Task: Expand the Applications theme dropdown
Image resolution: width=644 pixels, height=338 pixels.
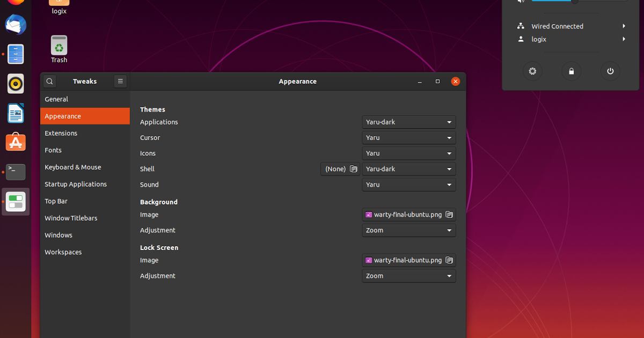Action: coord(408,122)
